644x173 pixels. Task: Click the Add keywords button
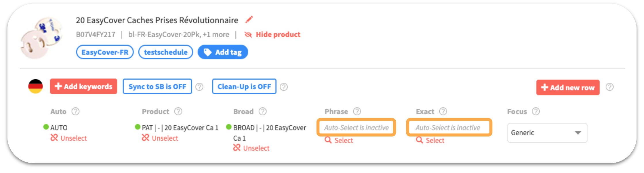click(x=83, y=86)
